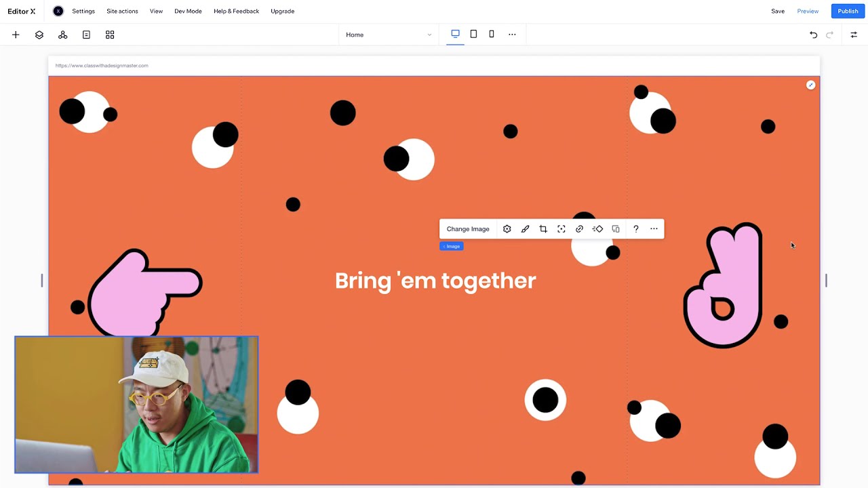Open image design brush icon
868x488 pixels.
coord(525,229)
